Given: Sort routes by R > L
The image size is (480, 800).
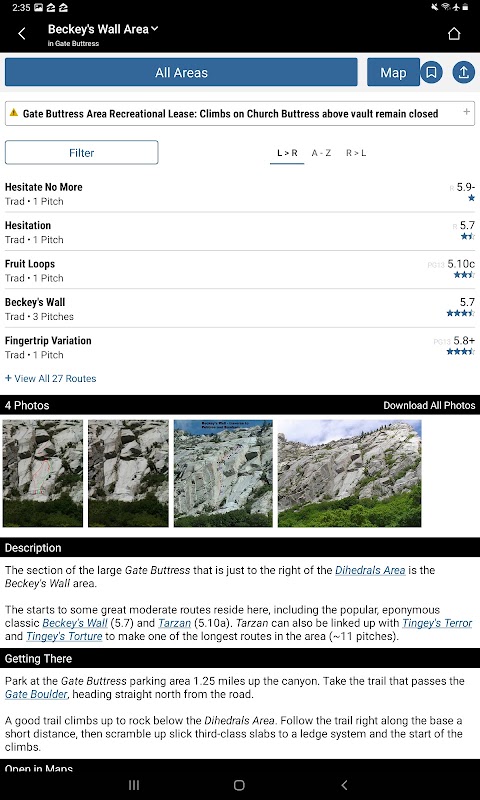Looking at the screenshot, I should (x=356, y=153).
